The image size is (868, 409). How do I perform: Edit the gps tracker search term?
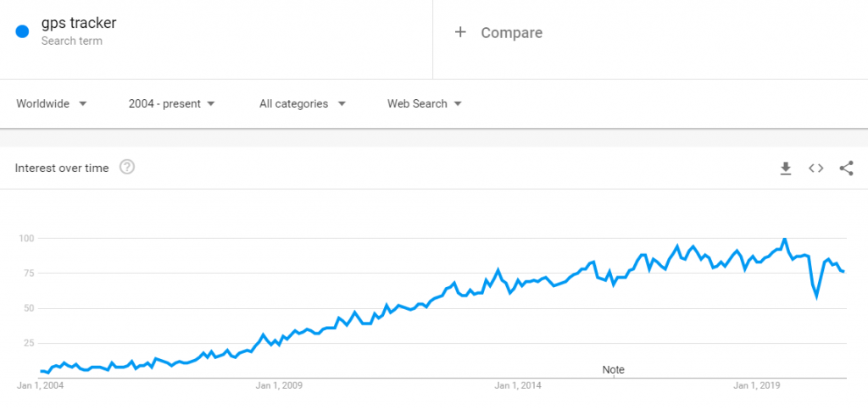coord(79,23)
